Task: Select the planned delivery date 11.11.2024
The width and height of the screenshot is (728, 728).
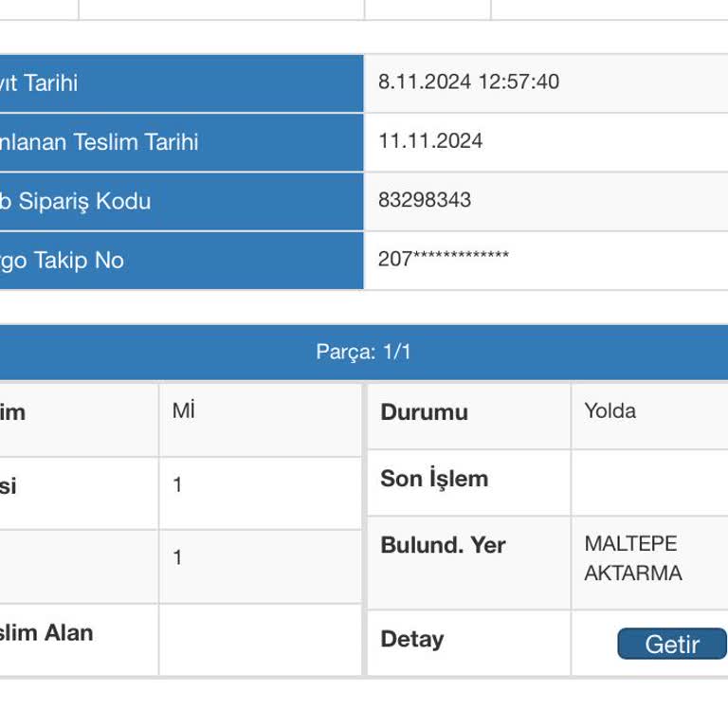Action: point(430,140)
